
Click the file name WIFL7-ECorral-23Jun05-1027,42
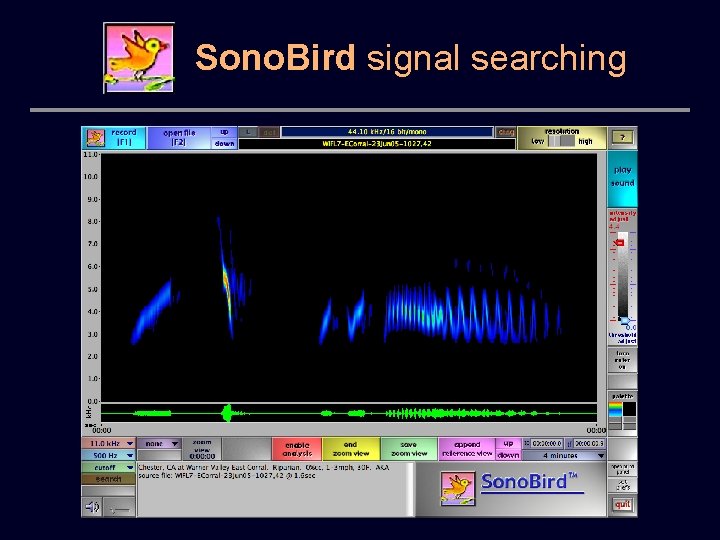click(377, 144)
